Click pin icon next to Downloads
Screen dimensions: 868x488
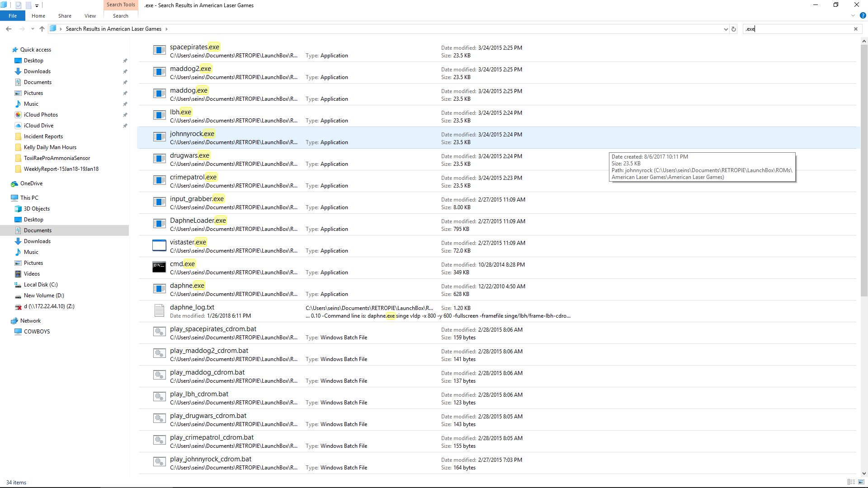tap(125, 71)
